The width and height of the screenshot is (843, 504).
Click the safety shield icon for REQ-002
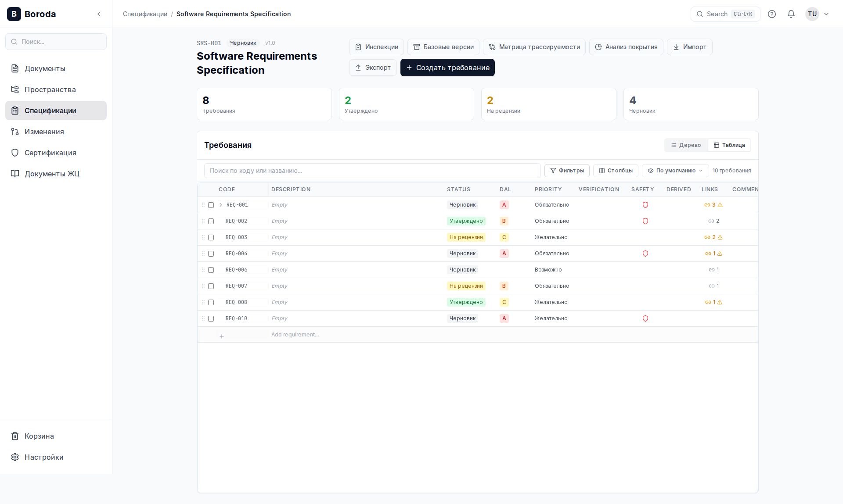(x=645, y=221)
